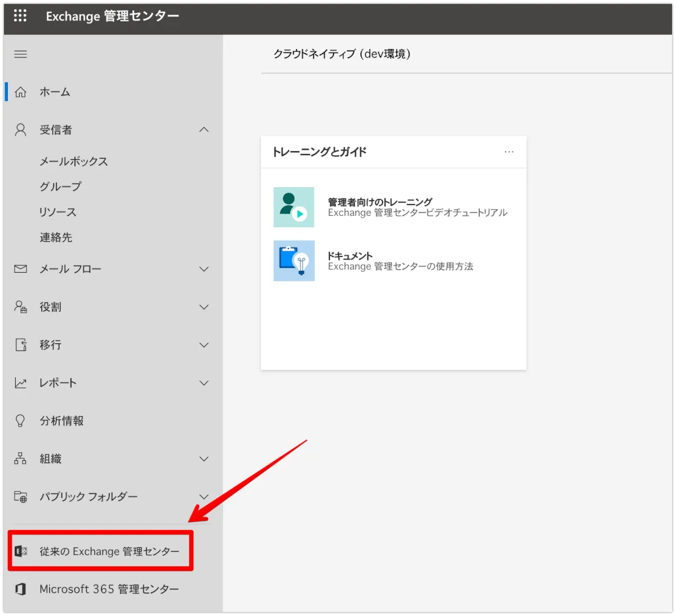Click the クラウドネイティブ (dev環境) organization name
676x616 pixels.
[342, 54]
